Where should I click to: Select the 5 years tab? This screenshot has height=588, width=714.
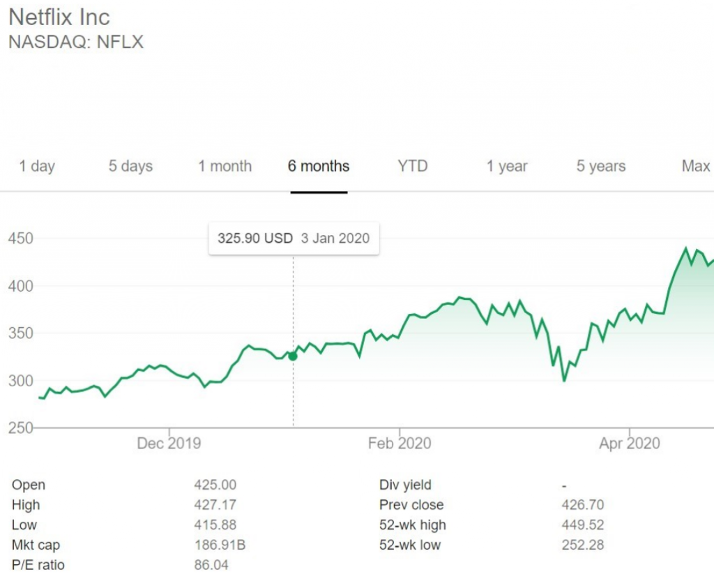coord(601,166)
